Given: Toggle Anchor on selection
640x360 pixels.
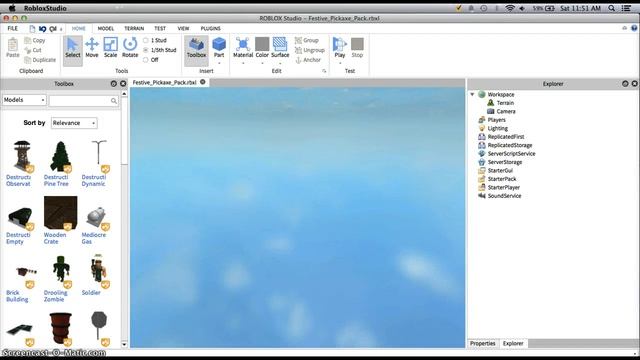Looking at the screenshot, I should point(308,60).
